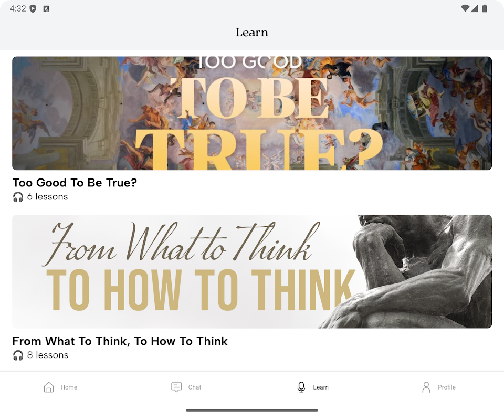
Task: Switch to the Chat tab label
Action: pos(194,387)
